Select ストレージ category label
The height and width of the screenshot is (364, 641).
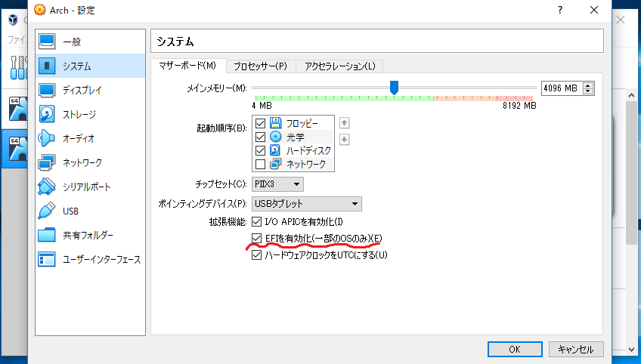click(x=79, y=114)
